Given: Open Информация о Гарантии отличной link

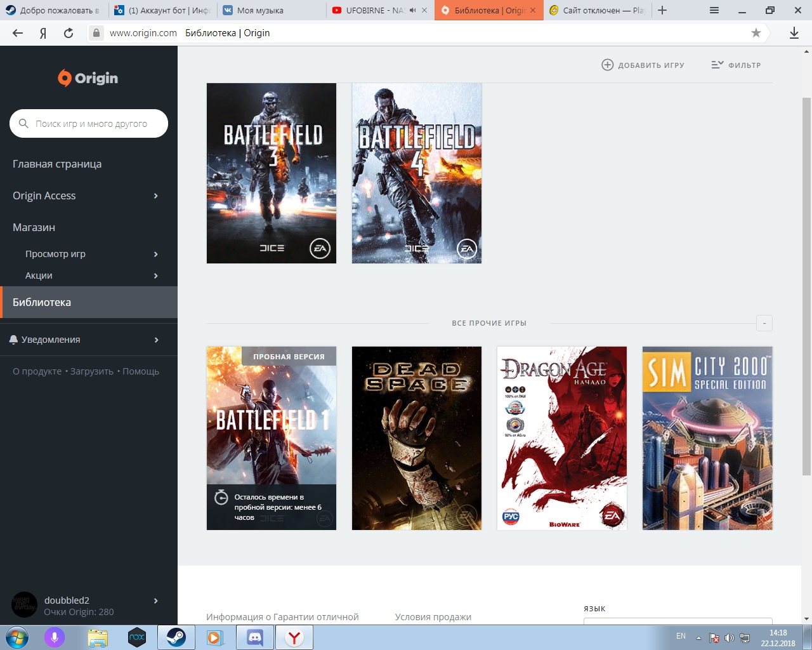Looking at the screenshot, I should pyautogui.click(x=282, y=617).
